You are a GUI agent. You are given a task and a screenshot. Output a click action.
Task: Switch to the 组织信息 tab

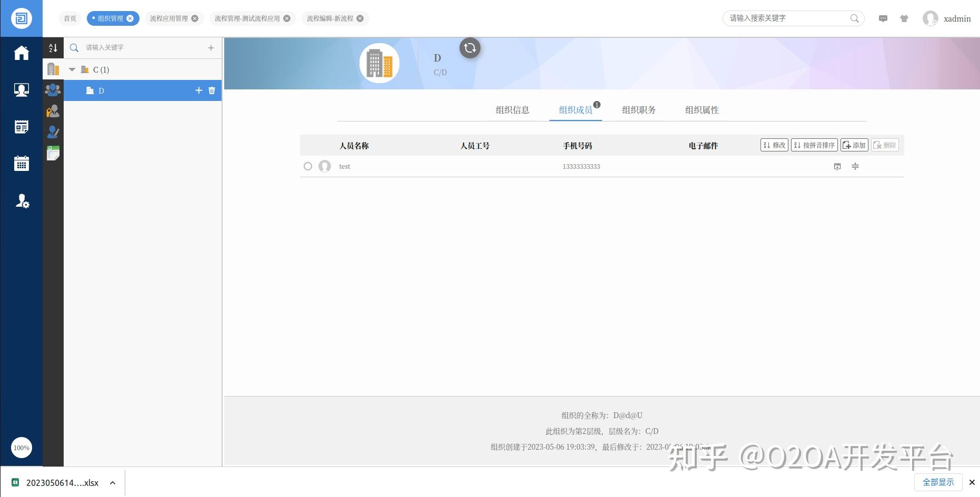pyautogui.click(x=513, y=110)
